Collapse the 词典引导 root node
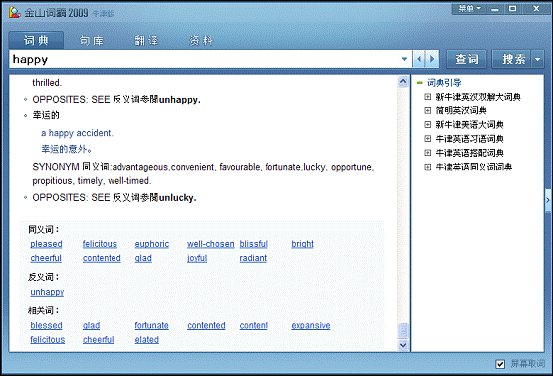Viewport: 553px width, 376px height. 419,83
